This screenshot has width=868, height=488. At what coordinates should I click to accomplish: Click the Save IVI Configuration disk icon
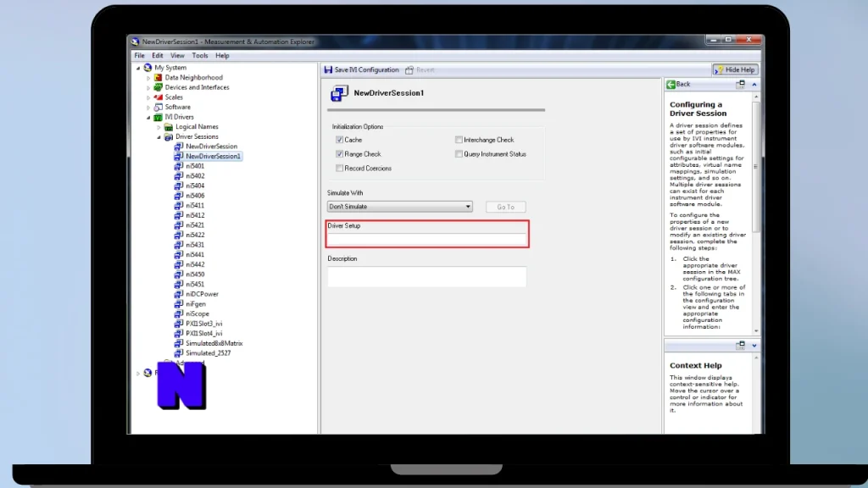click(x=328, y=69)
